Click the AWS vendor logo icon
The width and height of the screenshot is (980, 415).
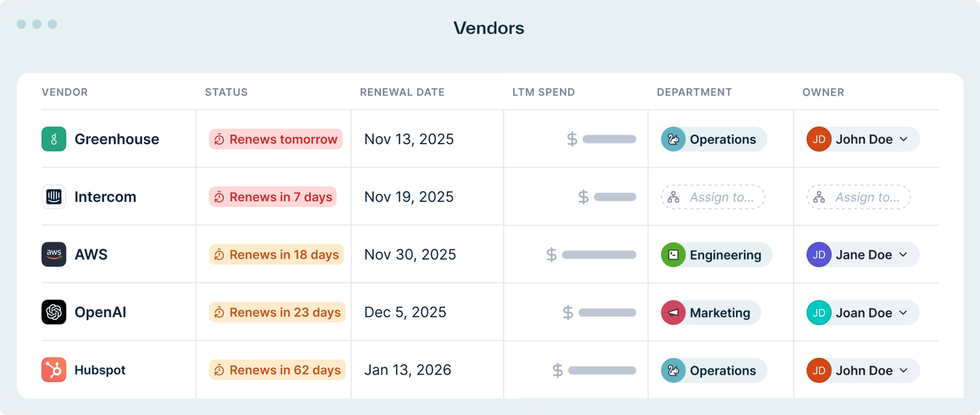tap(54, 254)
